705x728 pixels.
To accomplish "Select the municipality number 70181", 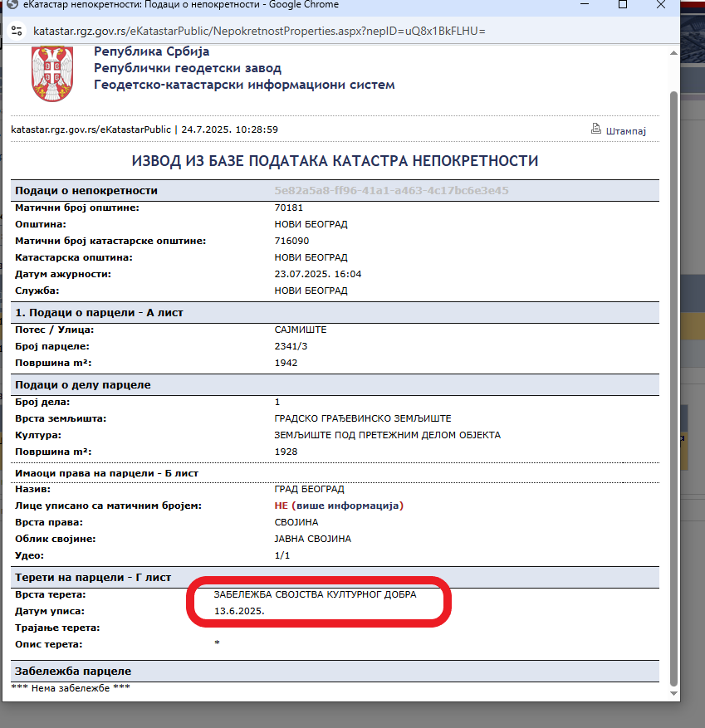I will 288,208.
